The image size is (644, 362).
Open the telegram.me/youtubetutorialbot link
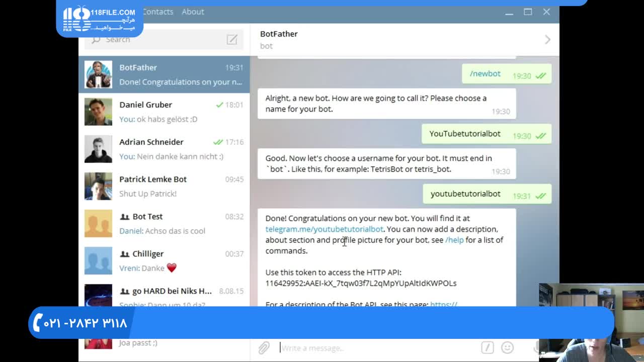[324, 229]
